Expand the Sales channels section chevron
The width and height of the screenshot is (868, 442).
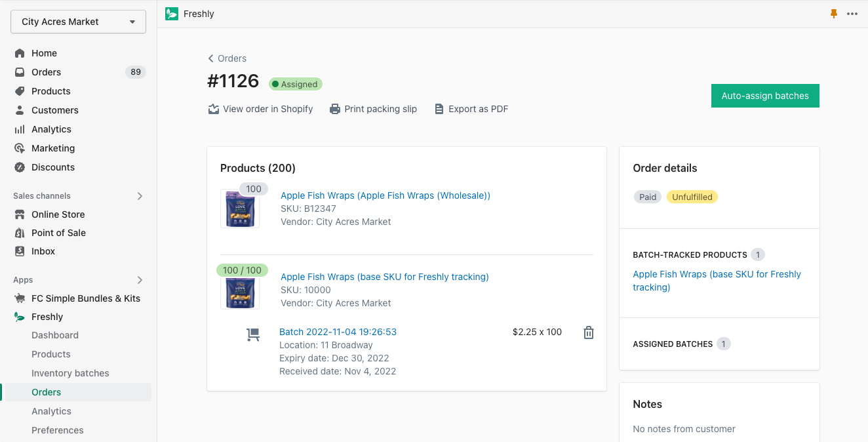140,196
